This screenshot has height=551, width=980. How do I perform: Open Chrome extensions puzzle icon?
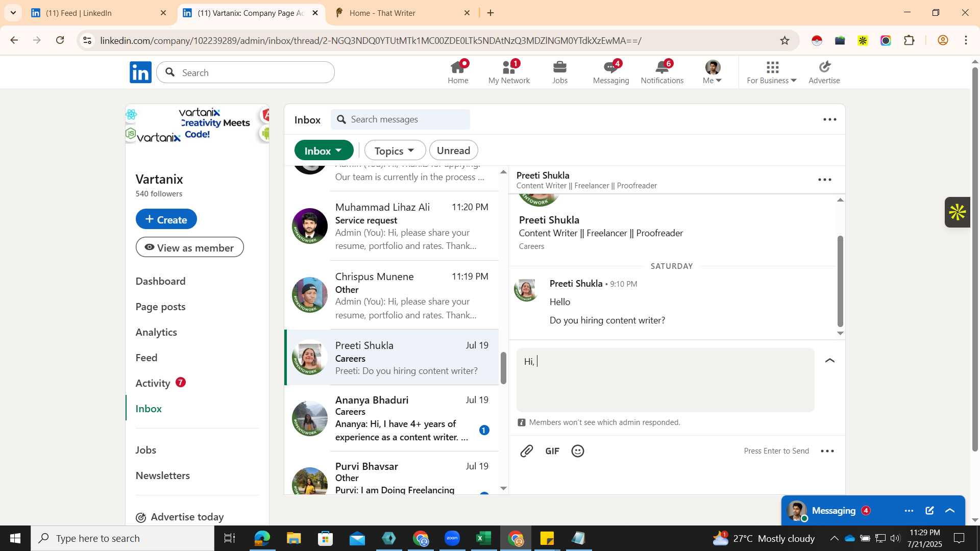coord(909,40)
